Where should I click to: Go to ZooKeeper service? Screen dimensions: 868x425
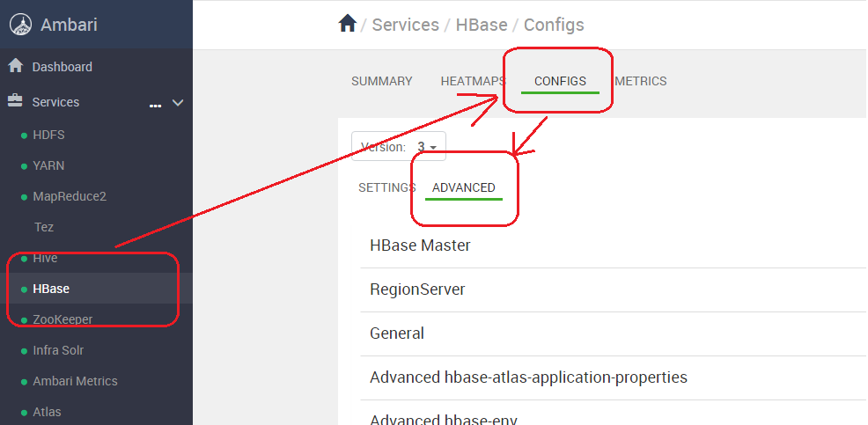(63, 319)
